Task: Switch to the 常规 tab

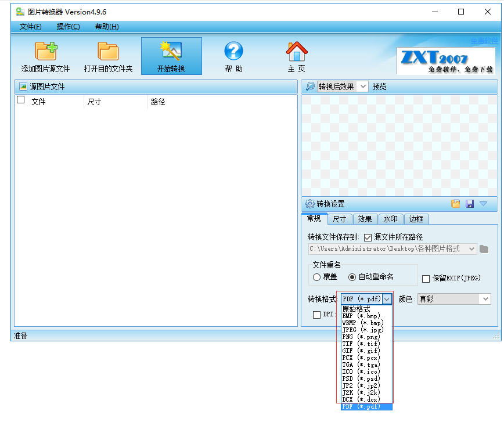Action: tap(314, 219)
